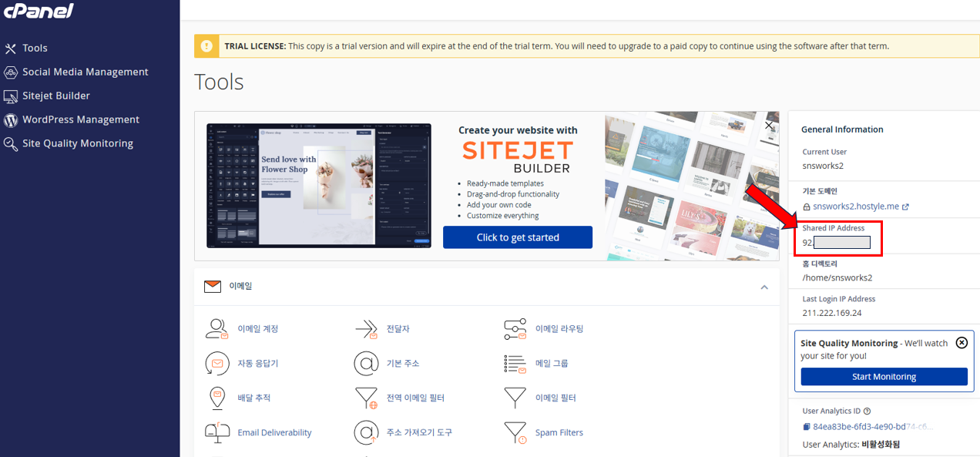Screen dimensions: 980x457
Task: Close the Sitejet Builder banner
Action: click(768, 125)
